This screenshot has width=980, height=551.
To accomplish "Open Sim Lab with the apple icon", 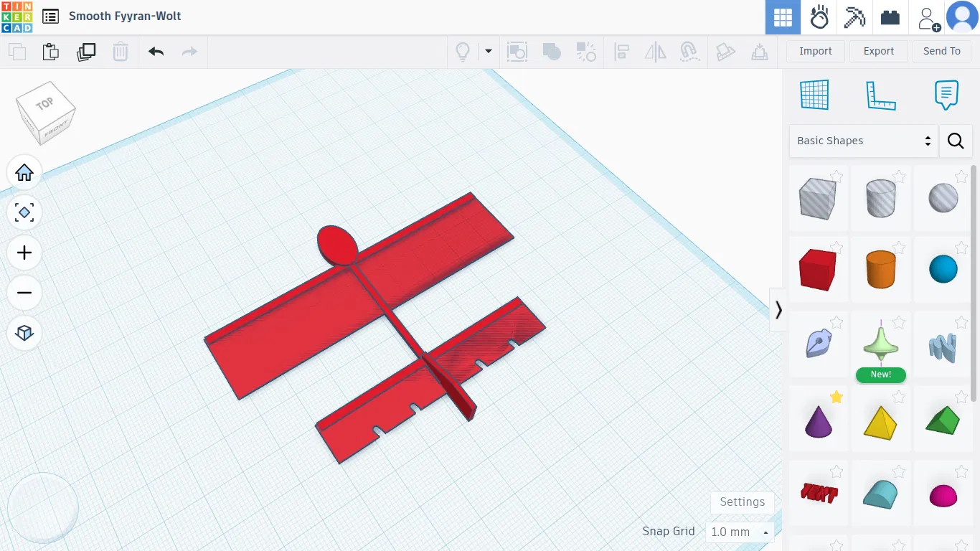I will point(819,17).
